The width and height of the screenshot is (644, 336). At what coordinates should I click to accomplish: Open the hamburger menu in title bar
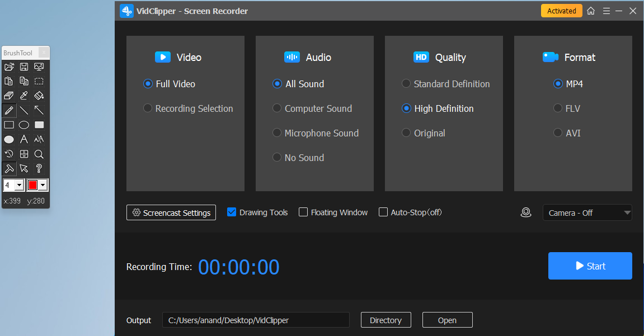tap(606, 11)
